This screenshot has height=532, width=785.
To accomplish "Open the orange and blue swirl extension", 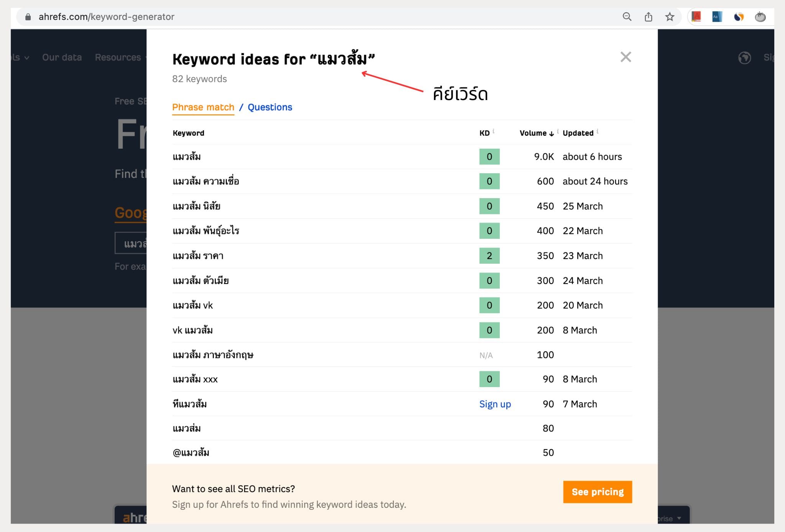I will pyautogui.click(x=739, y=16).
